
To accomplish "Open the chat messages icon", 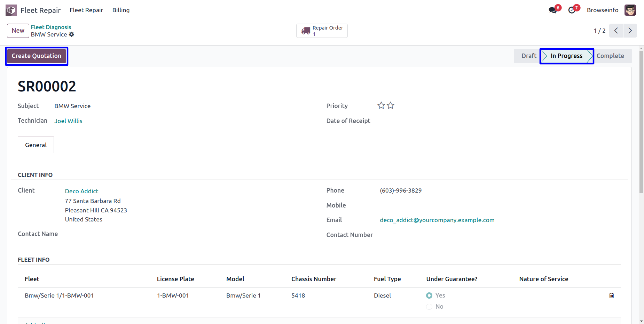I will pos(552,10).
